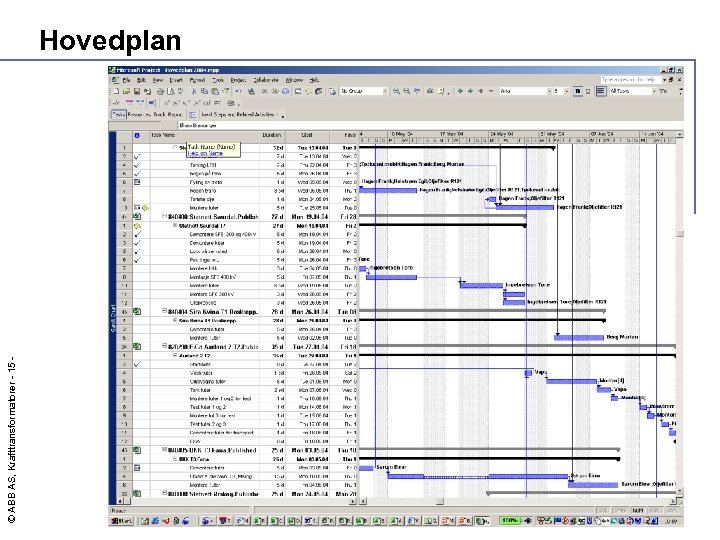Click the Zoom In magnifier icon
This screenshot has height=540, width=720.
396,91
